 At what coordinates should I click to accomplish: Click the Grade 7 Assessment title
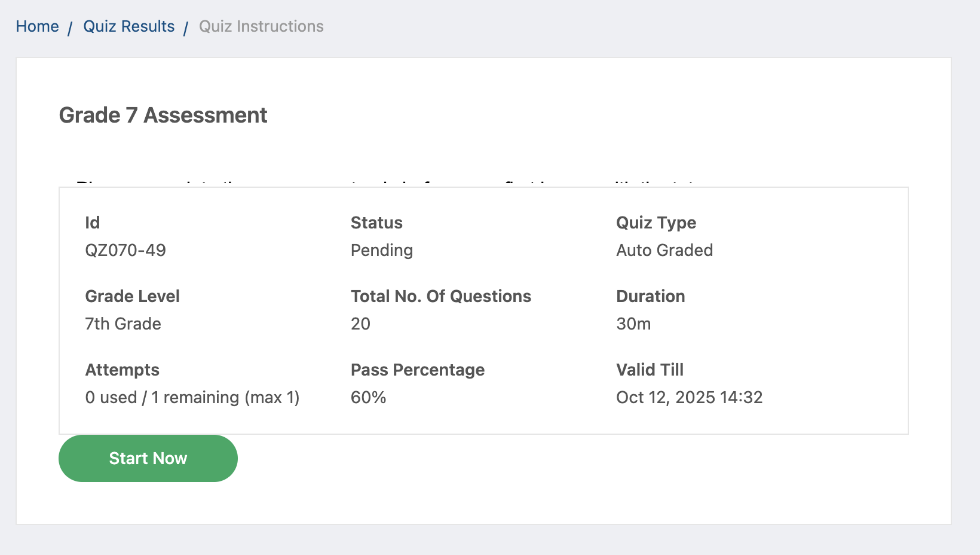163,115
